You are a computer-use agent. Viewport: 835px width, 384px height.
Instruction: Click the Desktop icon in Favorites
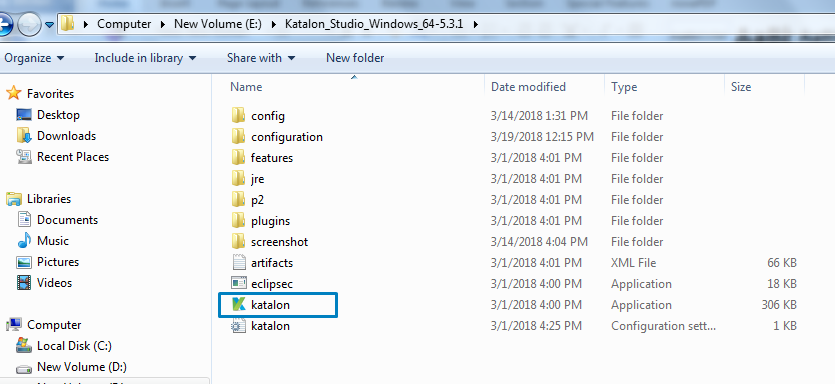(24, 115)
